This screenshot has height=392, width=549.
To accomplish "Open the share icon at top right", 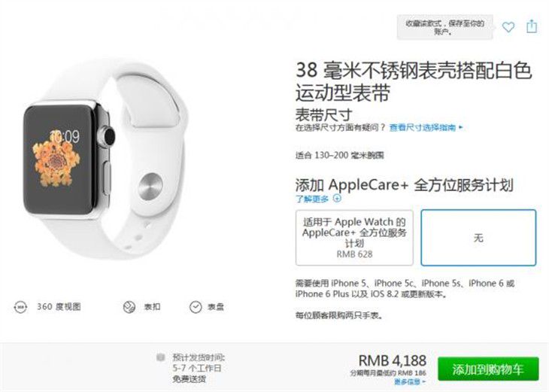I will click(x=532, y=26).
